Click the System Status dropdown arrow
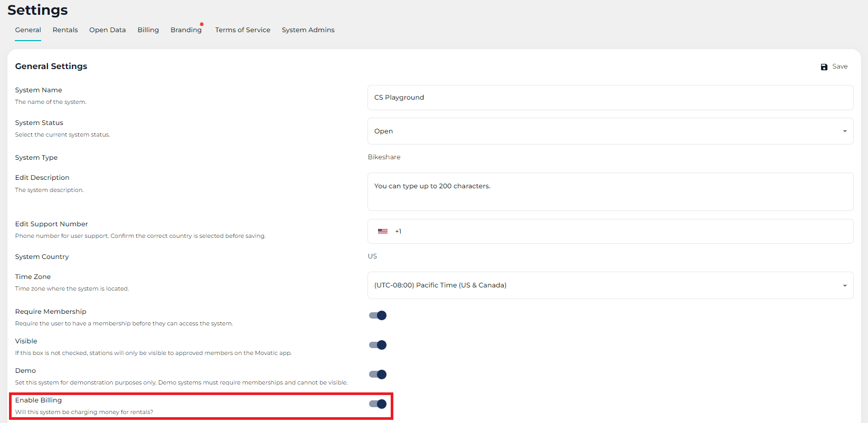 (x=845, y=131)
